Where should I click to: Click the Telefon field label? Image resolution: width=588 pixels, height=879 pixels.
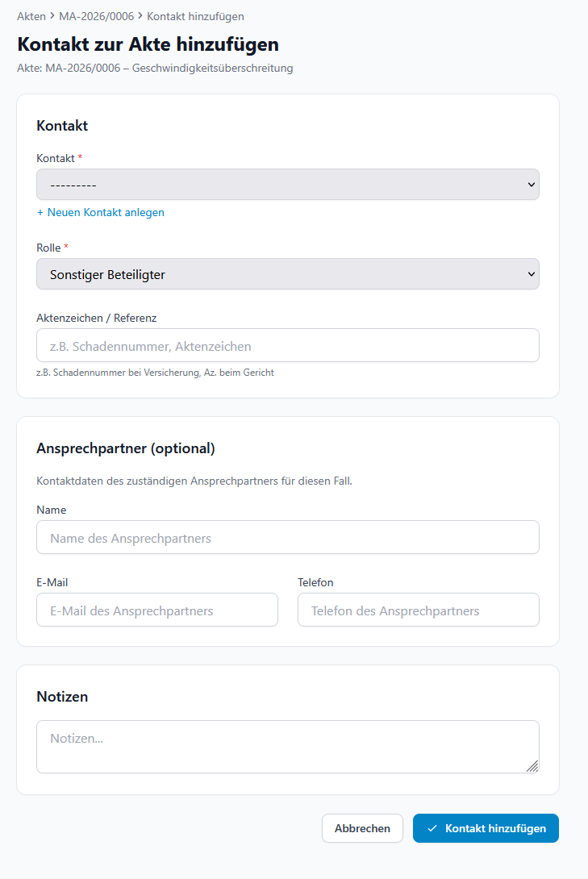pyautogui.click(x=315, y=582)
